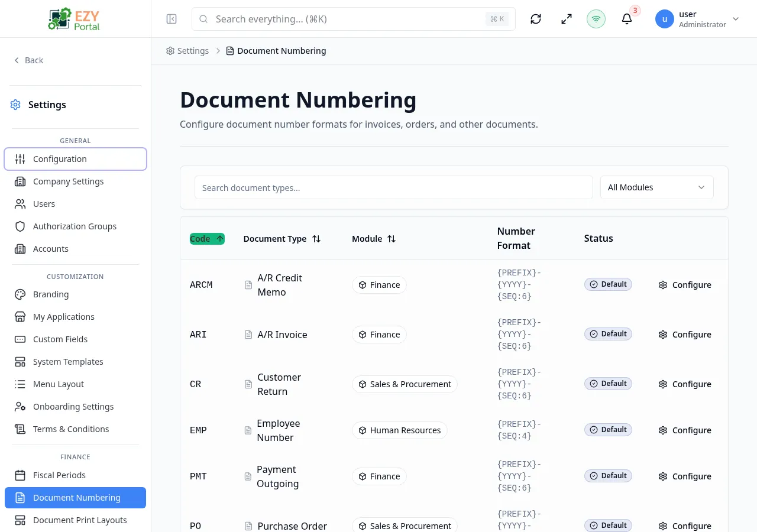Click Default status badge in EMP row
Image resolution: width=757 pixels, height=532 pixels.
pyautogui.click(x=608, y=430)
